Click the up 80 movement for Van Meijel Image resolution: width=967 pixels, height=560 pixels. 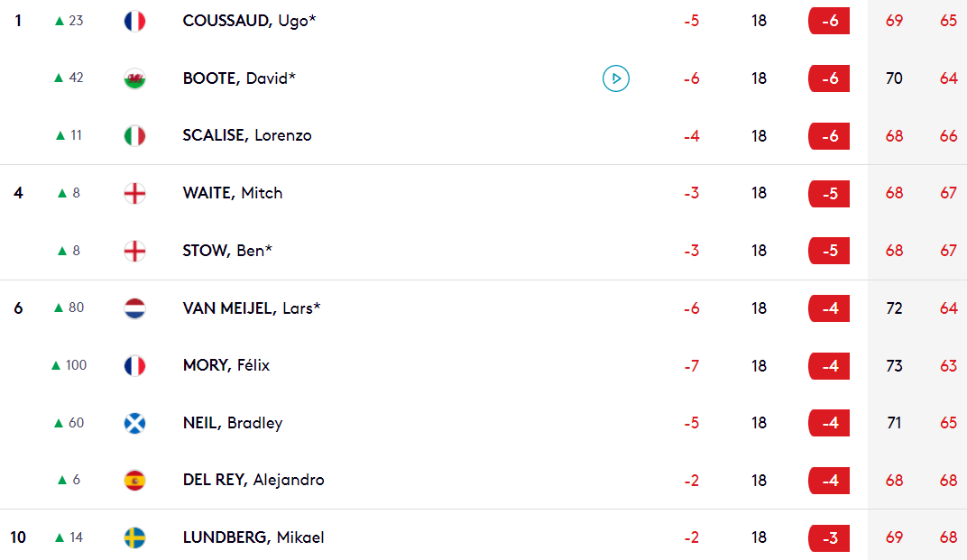pos(69,308)
